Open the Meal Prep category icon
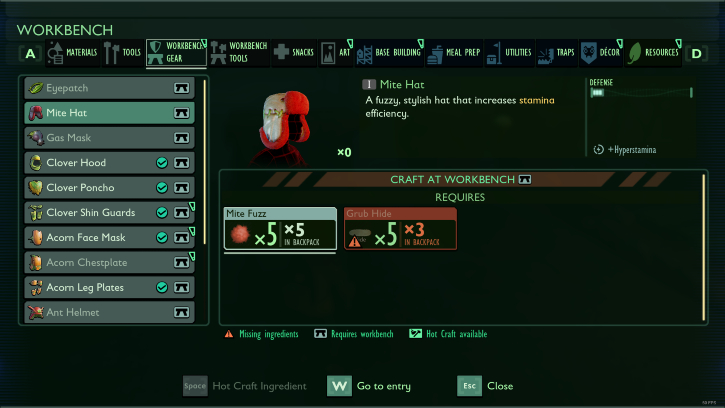Image resolution: width=725 pixels, height=408 pixels. tap(435, 54)
